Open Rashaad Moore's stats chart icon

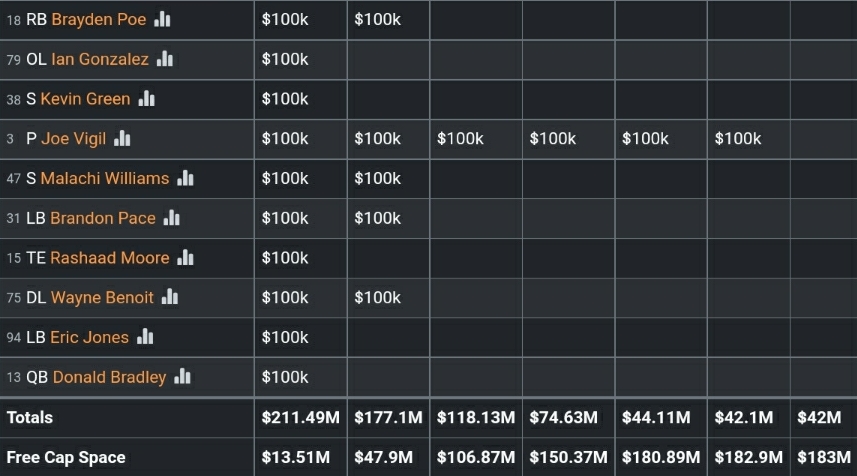point(185,258)
